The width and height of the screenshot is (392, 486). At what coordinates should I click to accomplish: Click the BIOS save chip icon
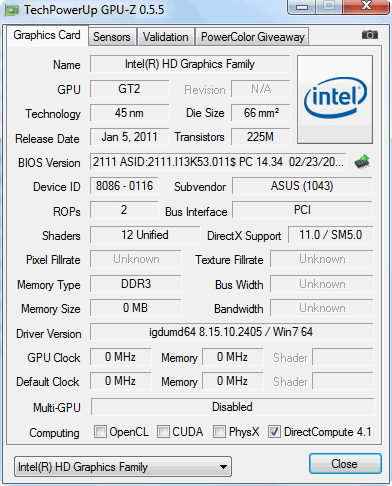tap(362, 162)
